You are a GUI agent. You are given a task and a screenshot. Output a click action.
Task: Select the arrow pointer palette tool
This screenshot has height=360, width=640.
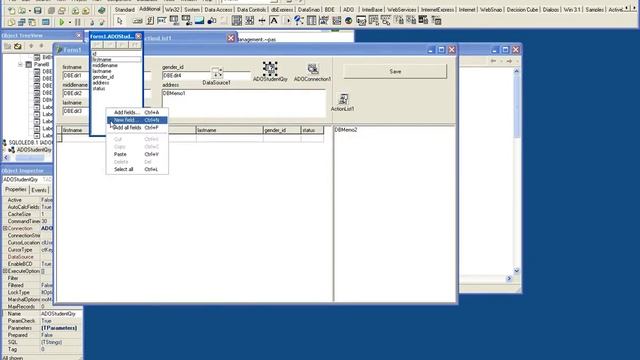click(x=119, y=20)
